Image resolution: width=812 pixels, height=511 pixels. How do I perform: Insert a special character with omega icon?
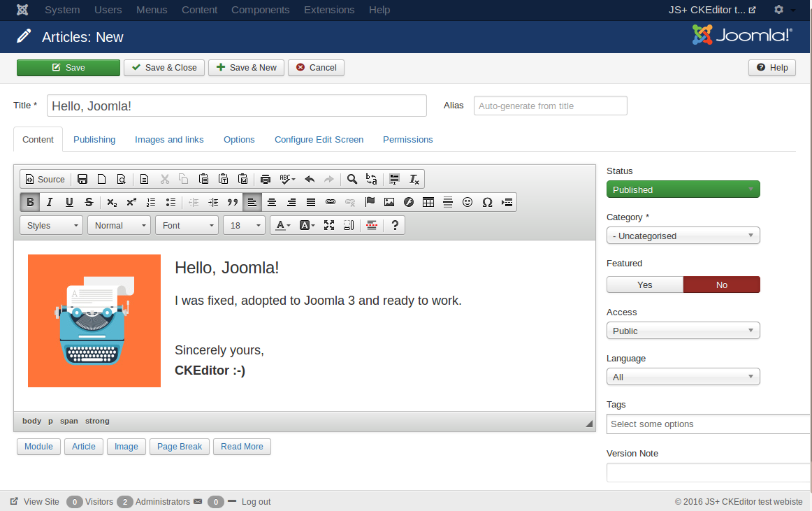(487, 203)
